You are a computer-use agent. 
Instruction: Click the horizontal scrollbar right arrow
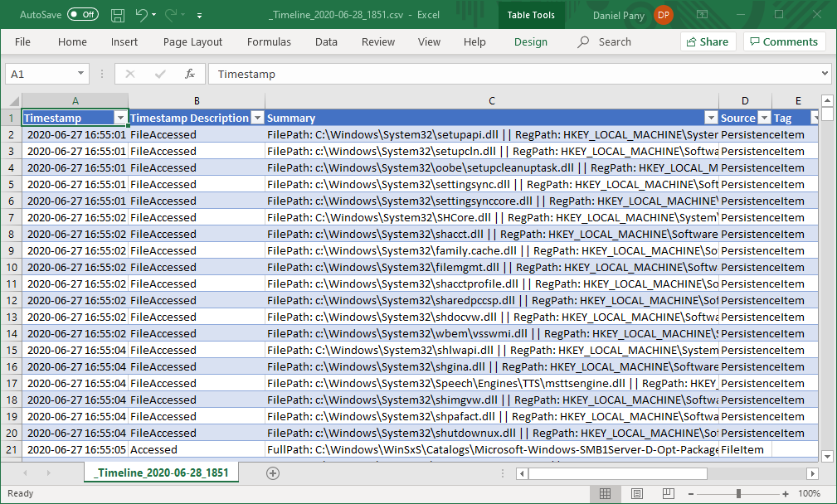pyautogui.click(x=812, y=473)
